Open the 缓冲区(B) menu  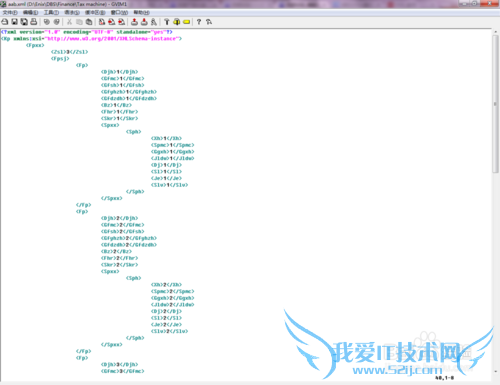point(95,12)
